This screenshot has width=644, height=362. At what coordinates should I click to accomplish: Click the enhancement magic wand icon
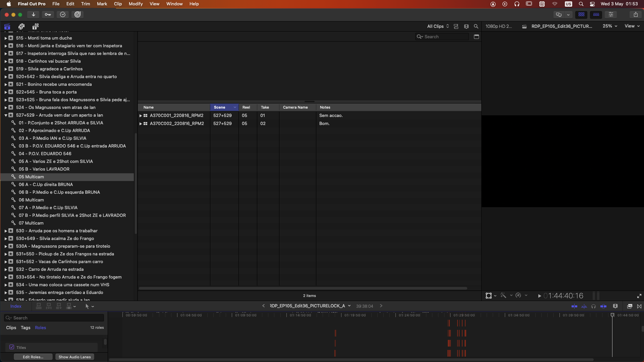click(x=503, y=295)
